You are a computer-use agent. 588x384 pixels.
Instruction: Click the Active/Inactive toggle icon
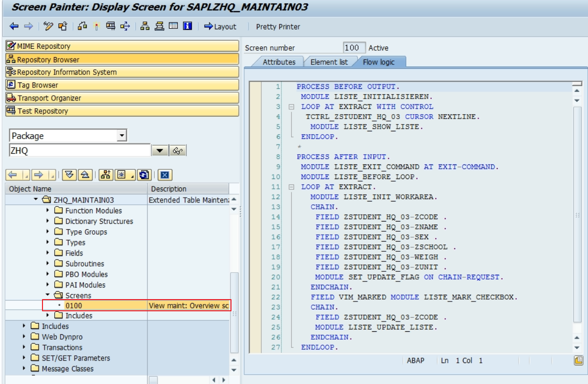[x=63, y=26]
